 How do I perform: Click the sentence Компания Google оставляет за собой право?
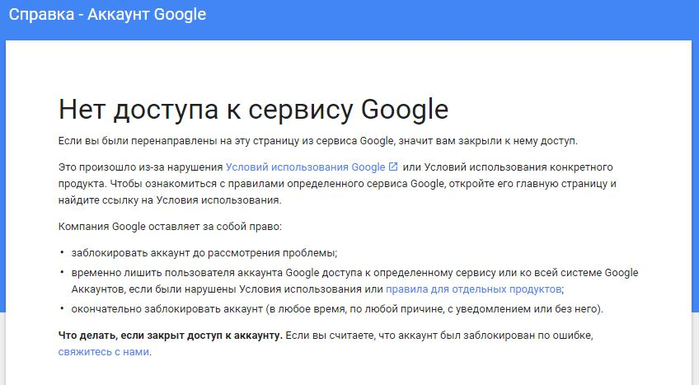pos(170,226)
